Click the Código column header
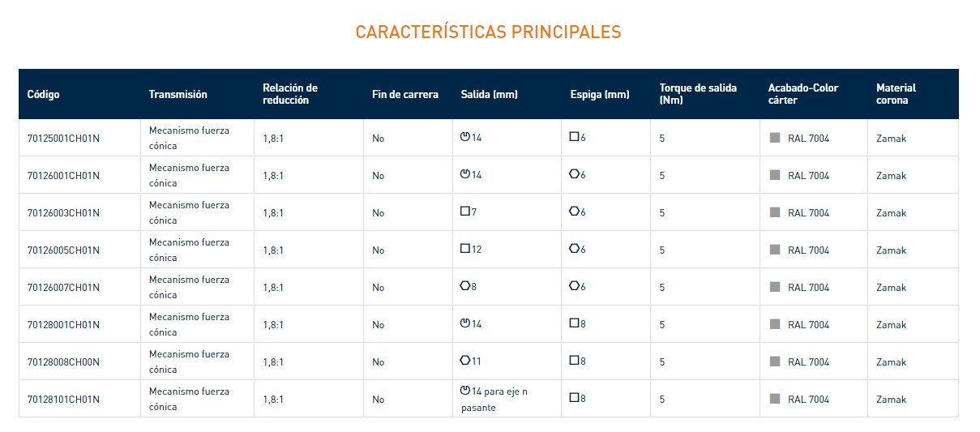The image size is (980, 432). pos(44,94)
